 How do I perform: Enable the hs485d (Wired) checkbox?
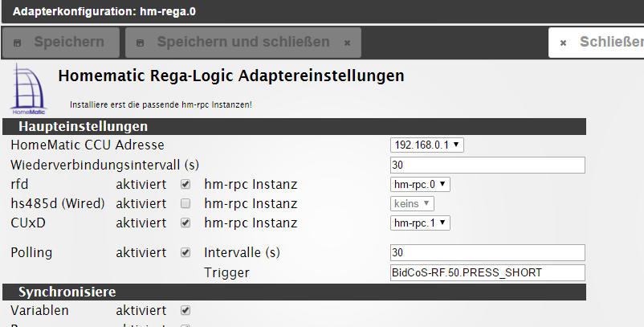(186, 203)
